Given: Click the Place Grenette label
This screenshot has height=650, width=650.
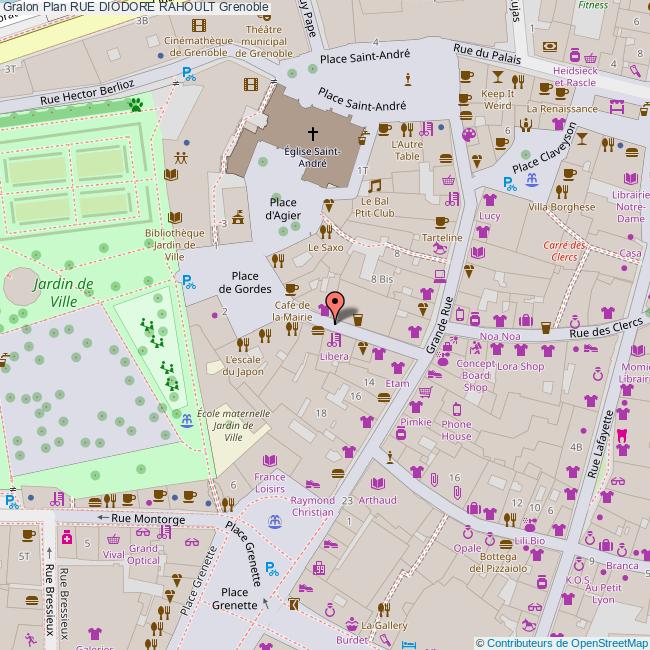Looking at the screenshot, I should [241, 598].
